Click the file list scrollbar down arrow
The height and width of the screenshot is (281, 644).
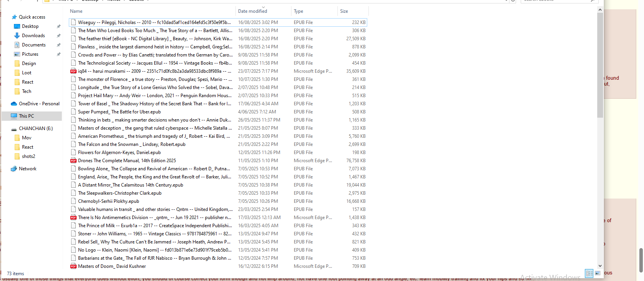(600, 266)
